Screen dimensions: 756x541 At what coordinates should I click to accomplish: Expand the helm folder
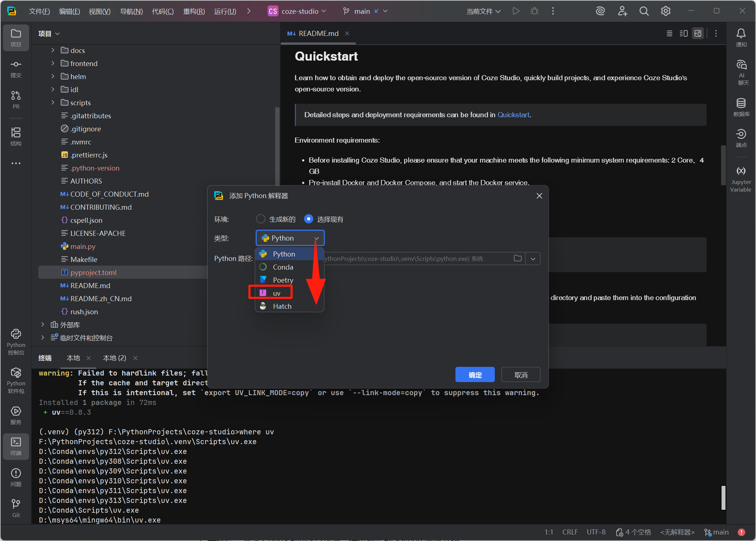coord(53,76)
